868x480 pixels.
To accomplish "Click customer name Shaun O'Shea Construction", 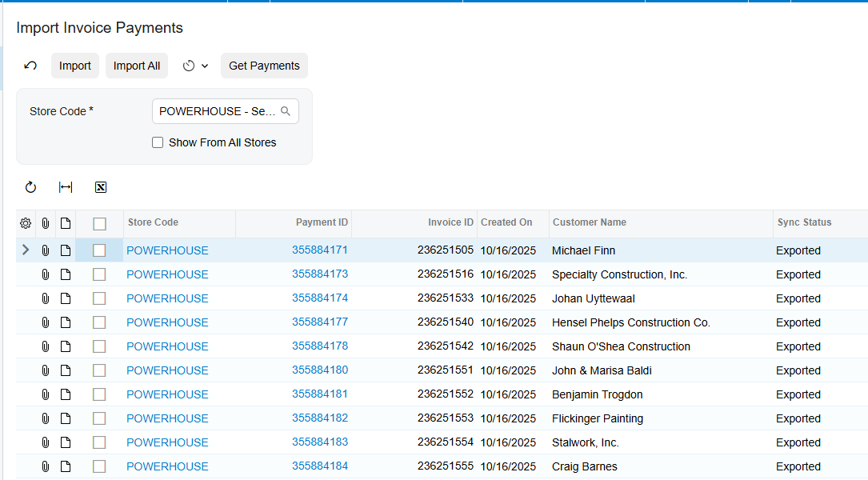I will (x=621, y=346).
